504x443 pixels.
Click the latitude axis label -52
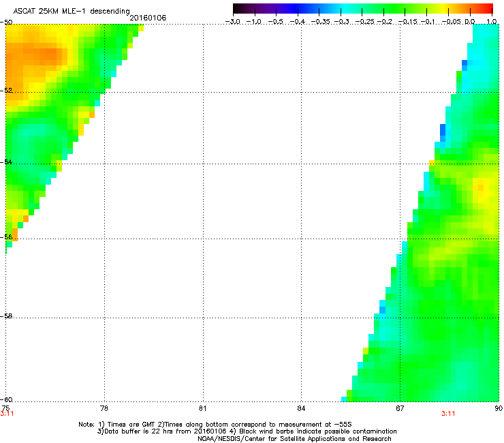6,91
